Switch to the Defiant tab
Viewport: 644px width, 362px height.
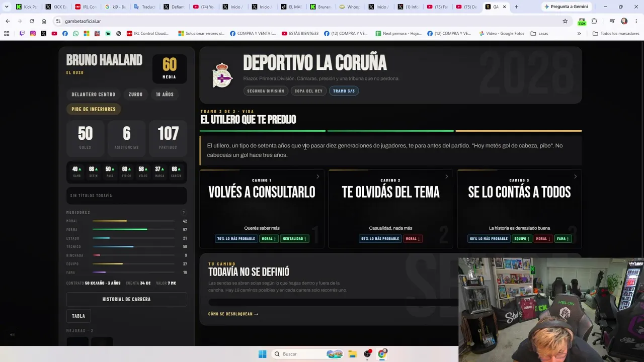(x=174, y=7)
